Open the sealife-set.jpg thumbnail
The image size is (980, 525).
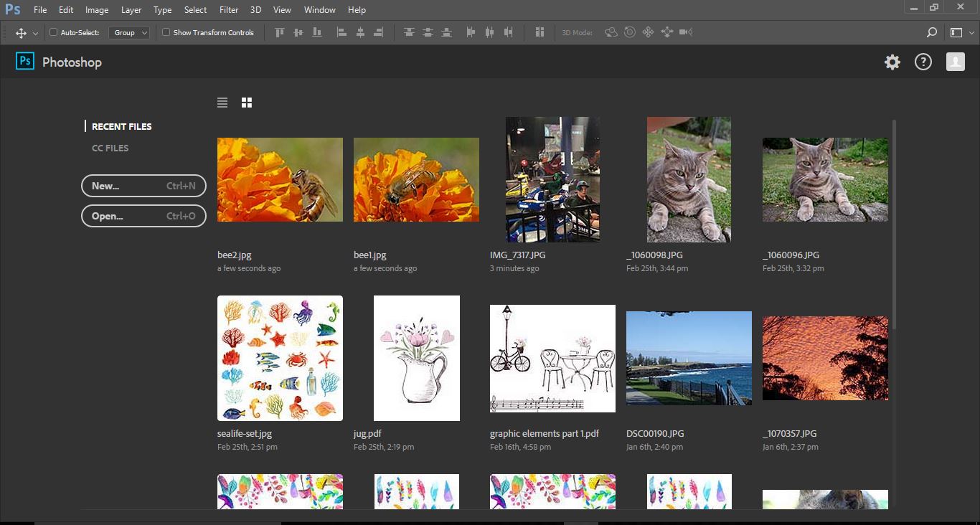tap(280, 358)
